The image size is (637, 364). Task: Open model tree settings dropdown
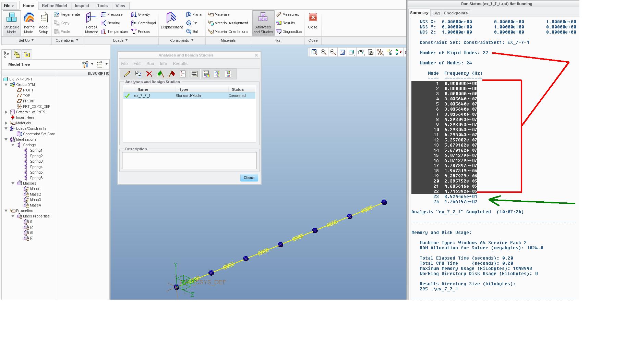click(x=88, y=64)
